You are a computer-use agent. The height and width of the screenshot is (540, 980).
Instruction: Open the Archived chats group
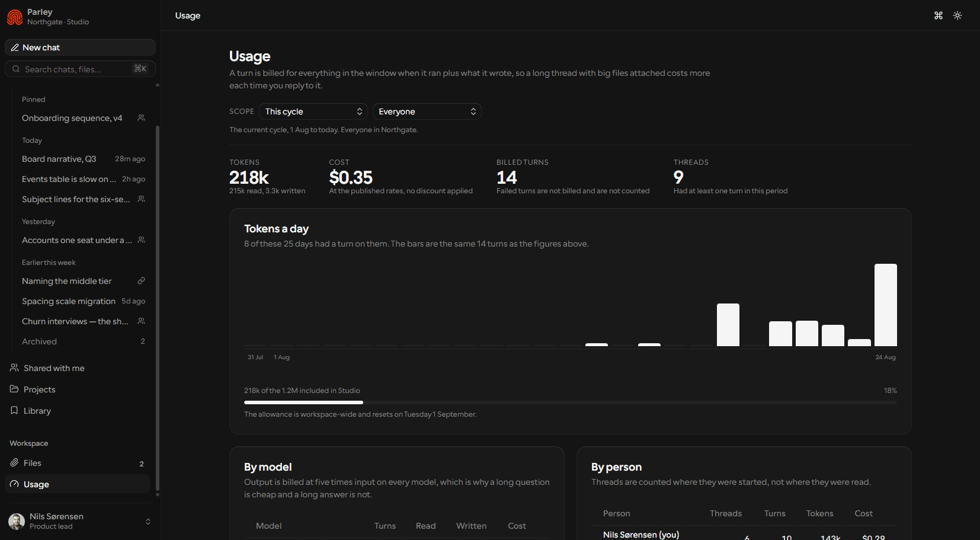[x=84, y=341]
